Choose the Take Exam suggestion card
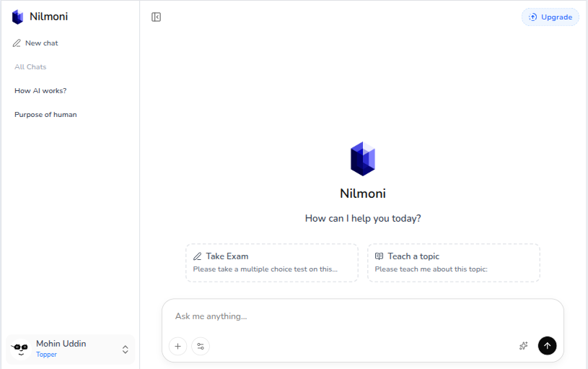This screenshot has height=369, width=588. click(272, 263)
